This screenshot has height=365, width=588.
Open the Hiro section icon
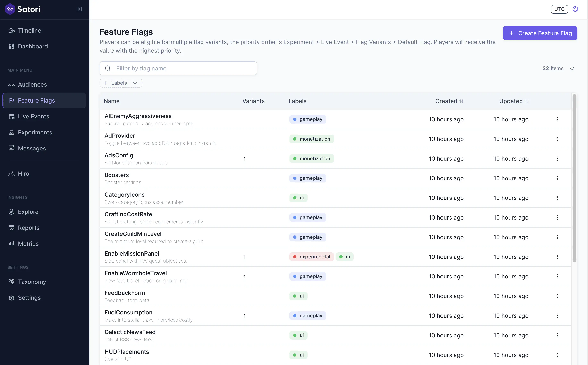[12, 173]
